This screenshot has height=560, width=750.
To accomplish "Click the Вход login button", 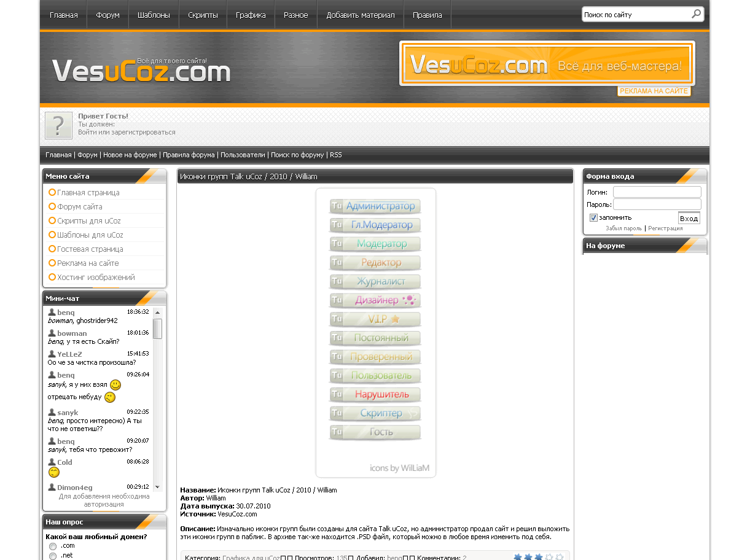I will click(x=689, y=219).
